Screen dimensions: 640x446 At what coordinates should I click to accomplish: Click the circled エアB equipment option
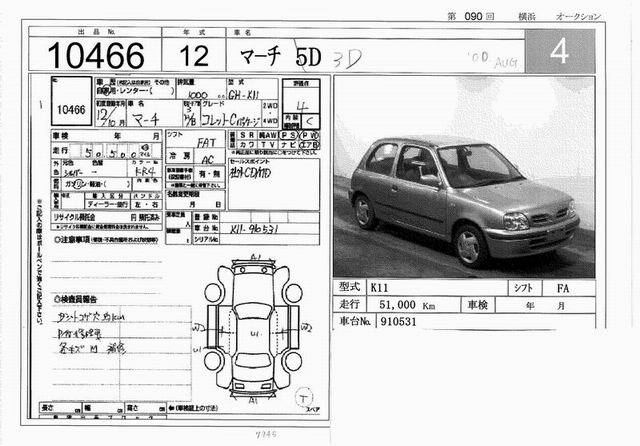(309, 144)
